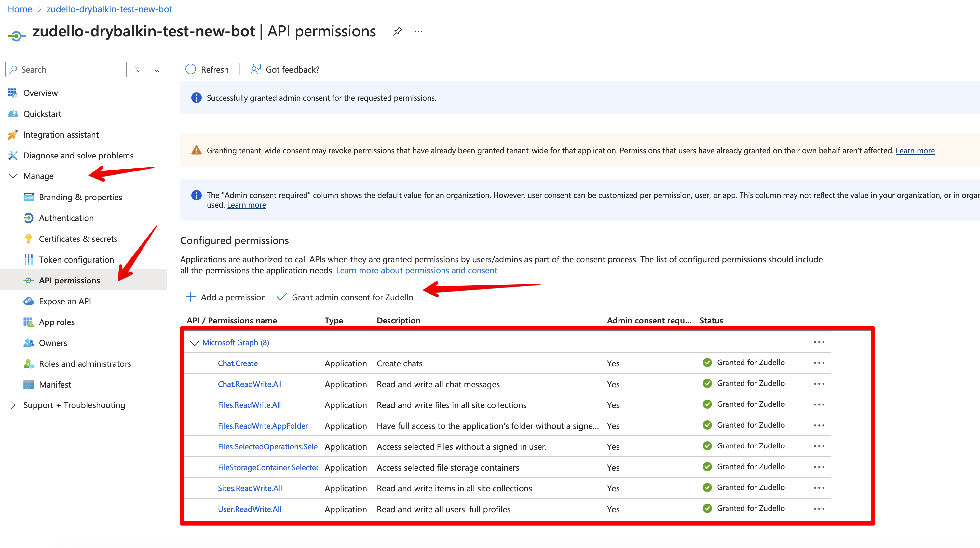Open Overview in the sidebar
This screenshot has height=548, width=980.
[x=40, y=93]
